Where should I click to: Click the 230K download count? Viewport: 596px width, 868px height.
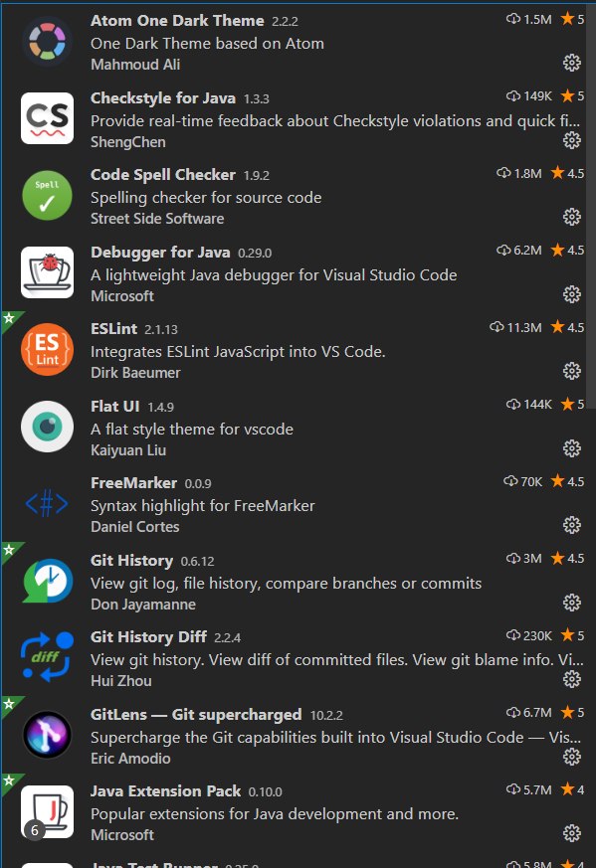pyautogui.click(x=537, y=635)
